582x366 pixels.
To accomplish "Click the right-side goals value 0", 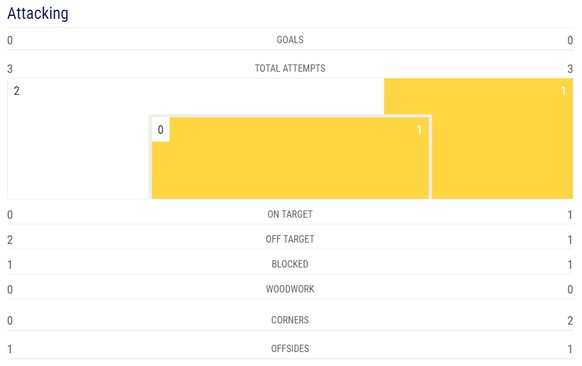I will tap(570, 40).
